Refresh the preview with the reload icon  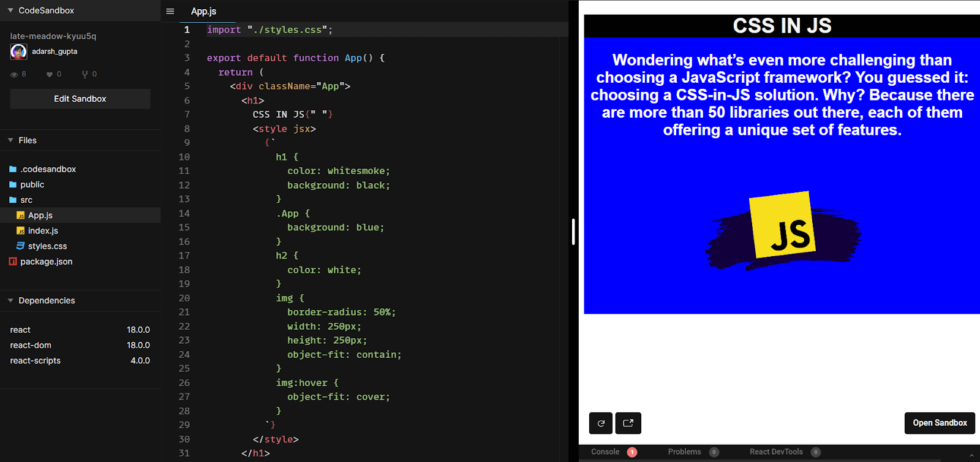tap(601, 423)
